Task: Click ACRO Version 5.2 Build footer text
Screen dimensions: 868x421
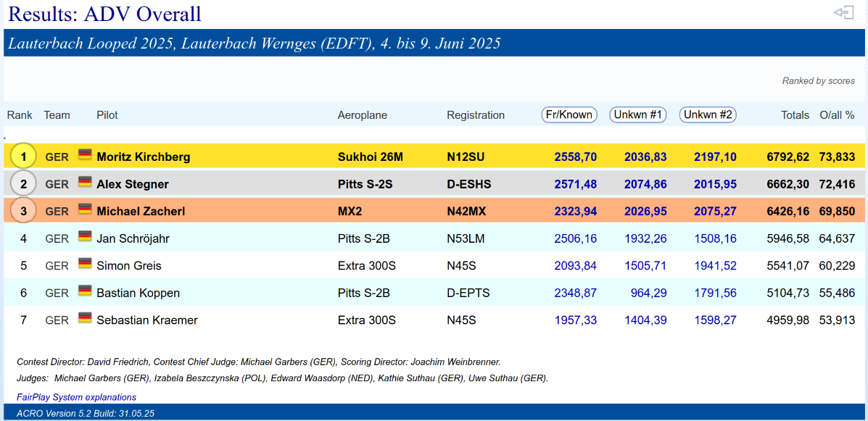Action: click(86, 413)
